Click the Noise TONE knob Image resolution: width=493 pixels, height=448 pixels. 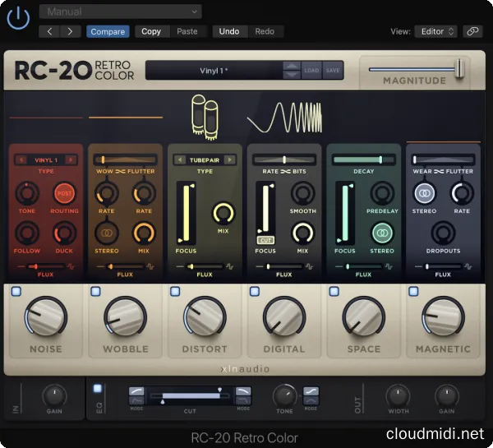tap(27, 193)
